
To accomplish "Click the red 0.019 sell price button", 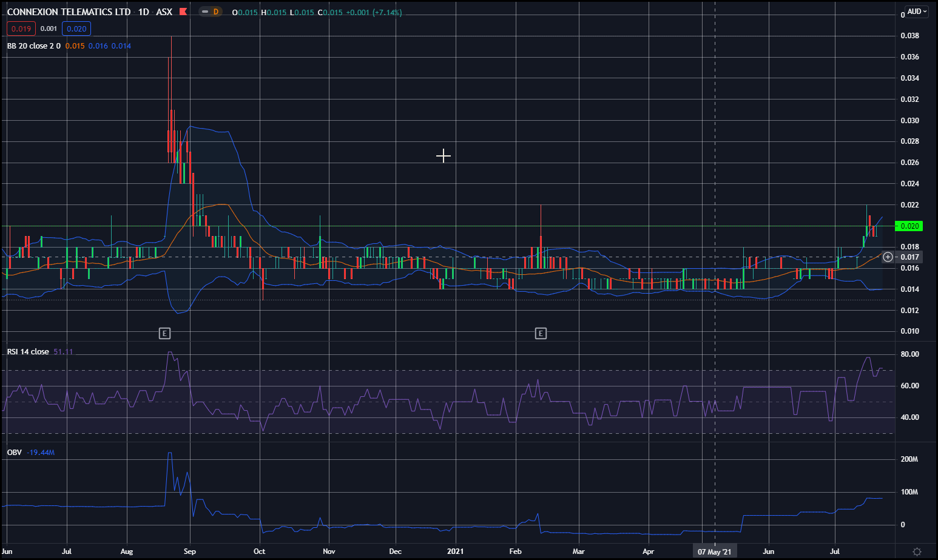I will (x=21, y=29).
